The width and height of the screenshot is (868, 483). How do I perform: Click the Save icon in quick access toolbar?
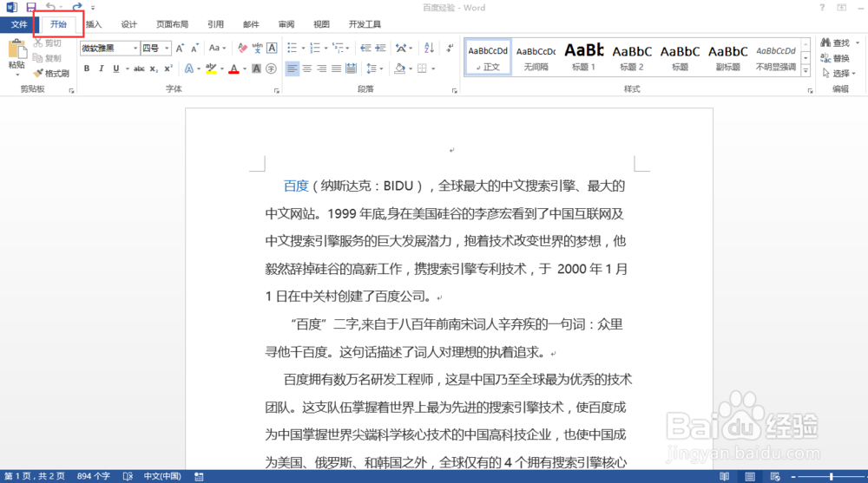click(x=31, y=7)
